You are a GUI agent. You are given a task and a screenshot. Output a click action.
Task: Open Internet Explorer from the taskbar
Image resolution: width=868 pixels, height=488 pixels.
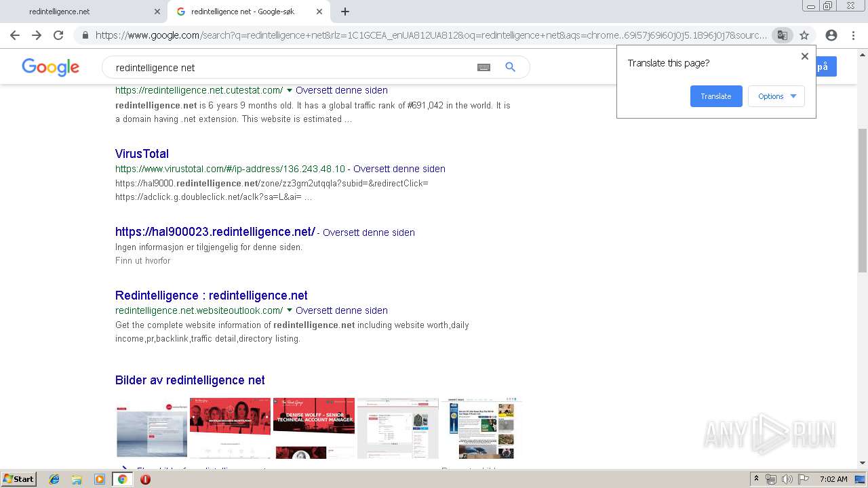tap(54, 479)
